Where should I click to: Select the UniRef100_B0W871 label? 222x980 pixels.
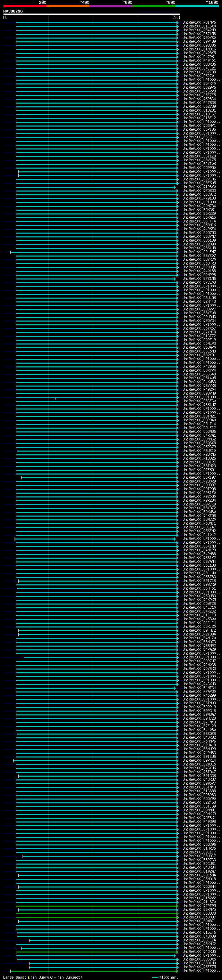click(x=199, y=921)
